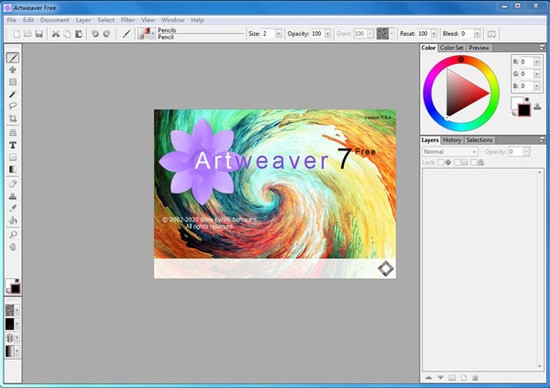This screenshot has height=388, width=550.
Task: Select the Eraser tool
Action: coord(13,183)
